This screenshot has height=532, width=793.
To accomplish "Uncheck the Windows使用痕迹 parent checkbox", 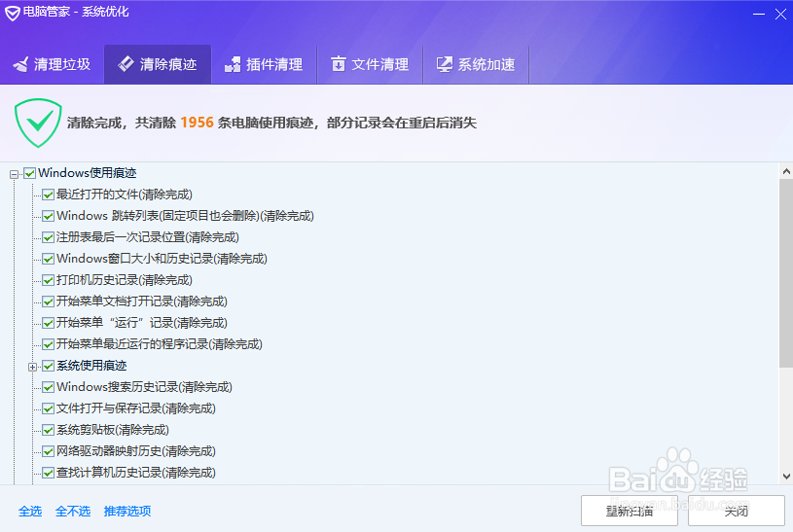I will click(x=30, y=173).
